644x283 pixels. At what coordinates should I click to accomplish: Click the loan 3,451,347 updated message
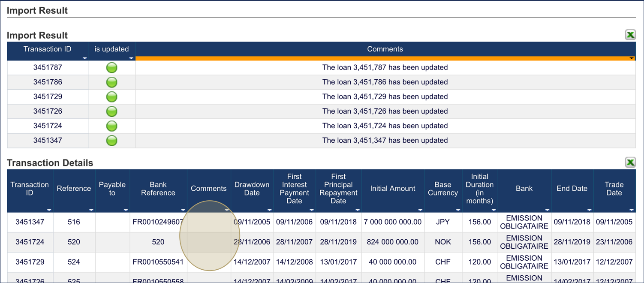click(x=385, y=140)
